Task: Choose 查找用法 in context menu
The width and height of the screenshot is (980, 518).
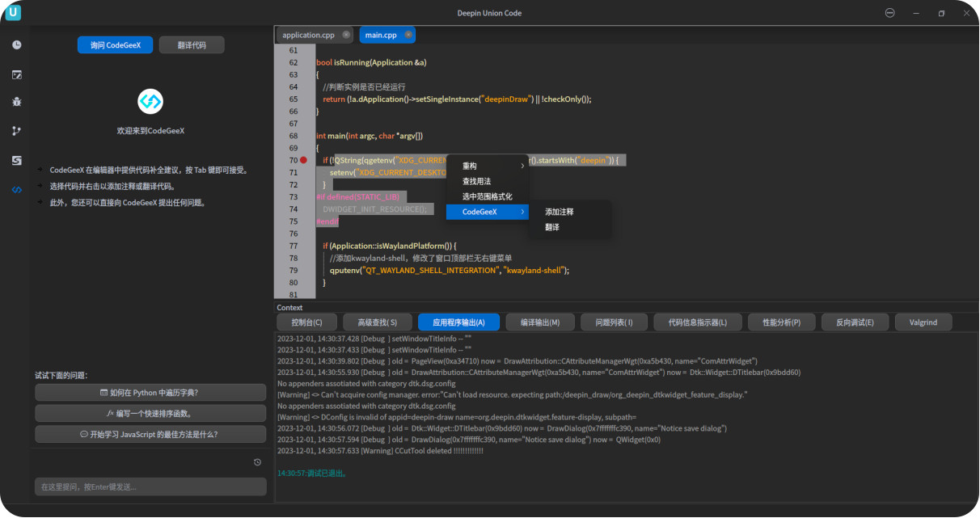Action: click(487, 181)
